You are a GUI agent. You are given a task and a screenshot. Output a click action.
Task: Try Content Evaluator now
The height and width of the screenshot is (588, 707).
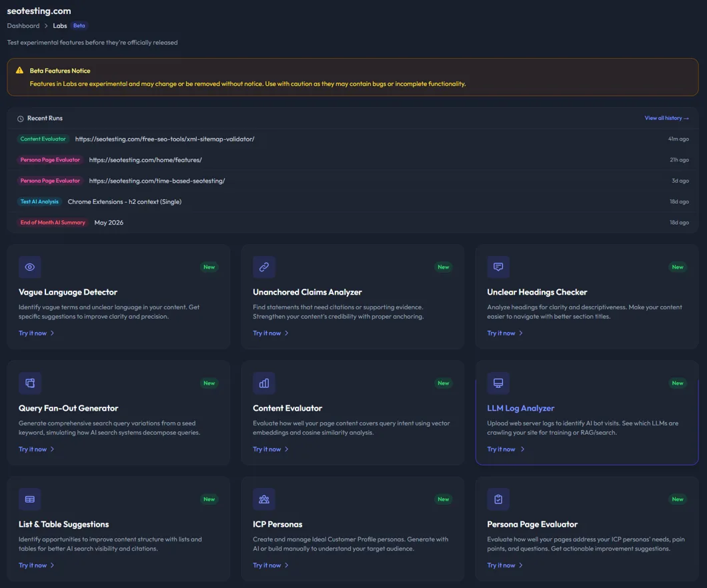(271, 449)
